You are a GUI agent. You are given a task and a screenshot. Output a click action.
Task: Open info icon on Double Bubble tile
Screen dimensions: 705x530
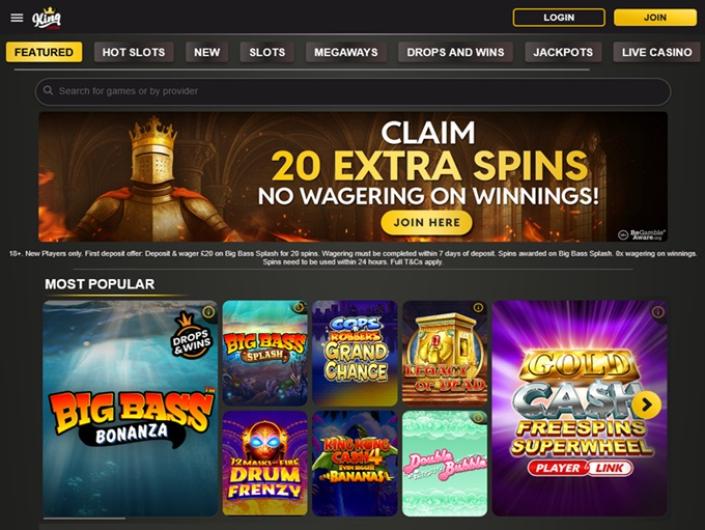pos(478,418)
